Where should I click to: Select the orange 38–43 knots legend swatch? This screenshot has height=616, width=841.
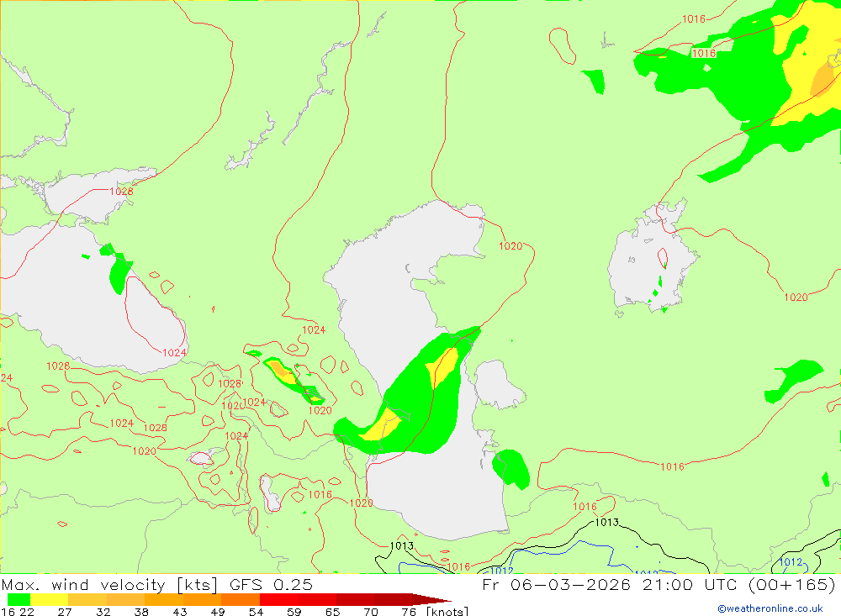pos(164,599)
